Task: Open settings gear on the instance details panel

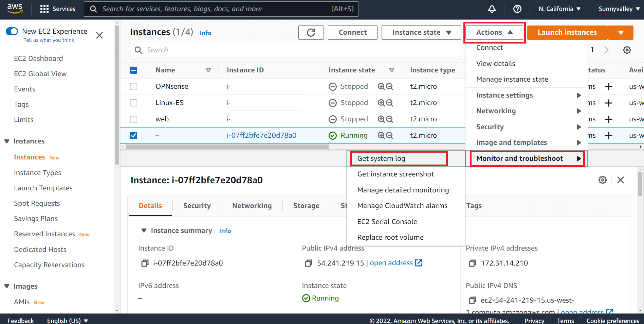Action: point(603,180)
